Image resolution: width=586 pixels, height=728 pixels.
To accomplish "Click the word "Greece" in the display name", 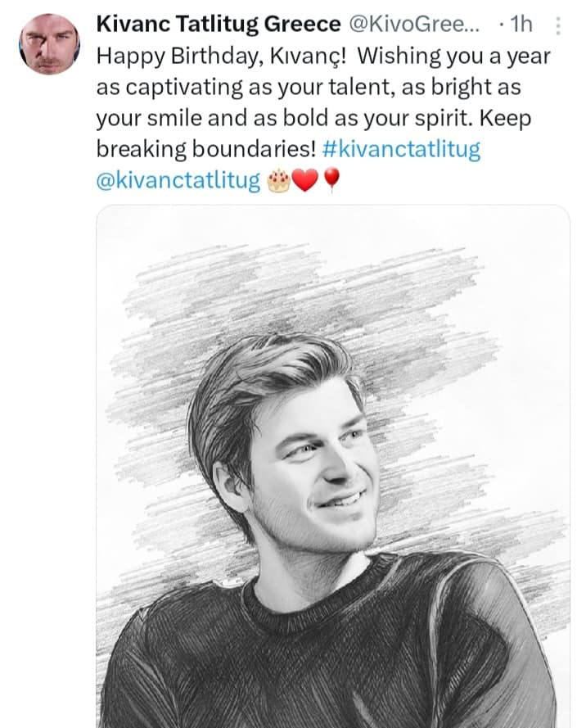I will [302, 24].
